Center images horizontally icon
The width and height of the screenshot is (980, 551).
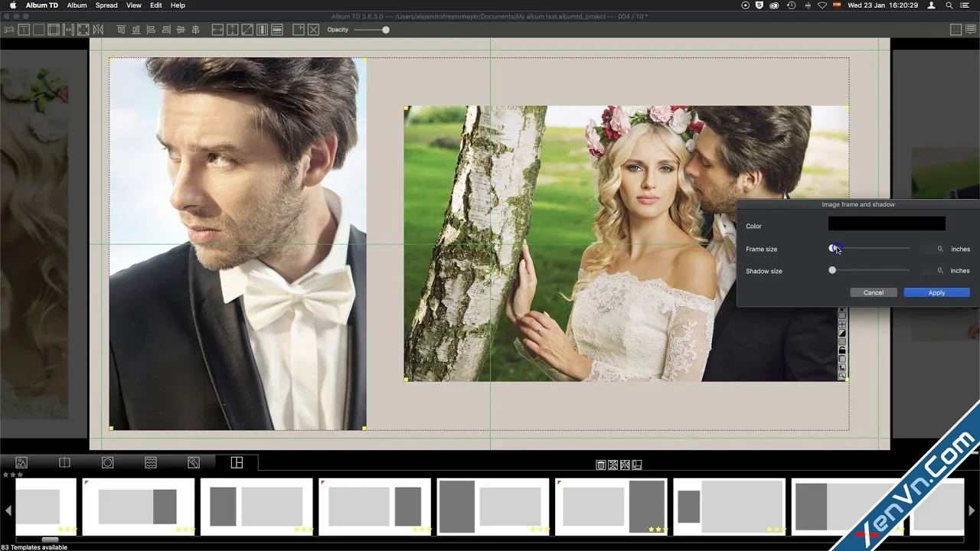(181, 30)
